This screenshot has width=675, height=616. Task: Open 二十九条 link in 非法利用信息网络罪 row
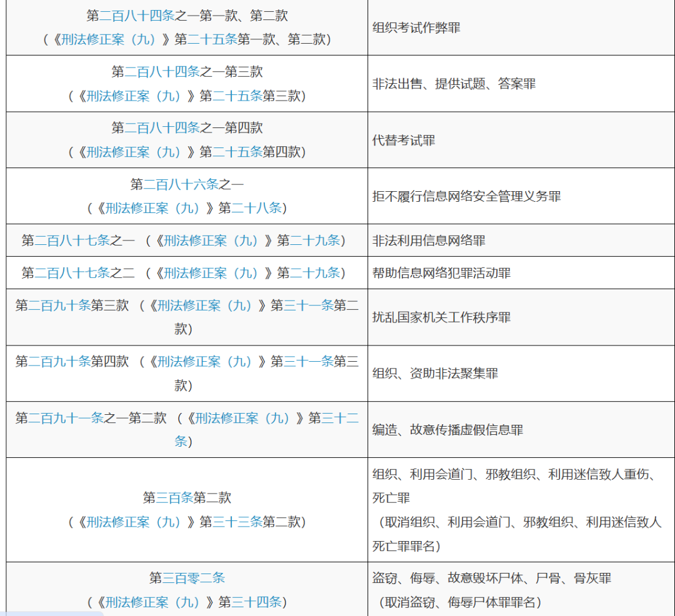pyautogui.click(x=314, y=241)
